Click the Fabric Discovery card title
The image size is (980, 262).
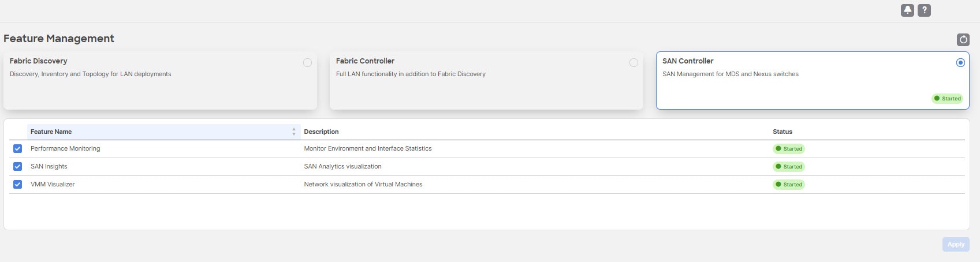click(38, 61)
